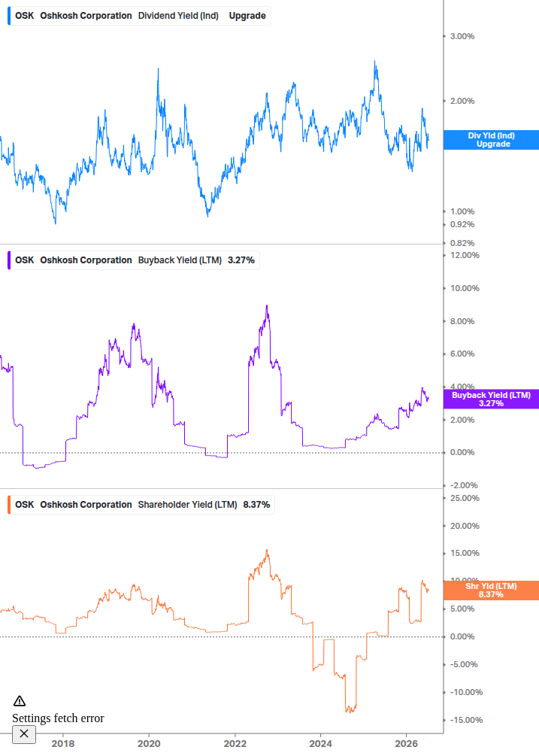Viewport: 539px width, 756px height.
Task: Select the OSK Buyback Yield (LTM) legend label
Action: pyautogui.click(x=135, y=260)
